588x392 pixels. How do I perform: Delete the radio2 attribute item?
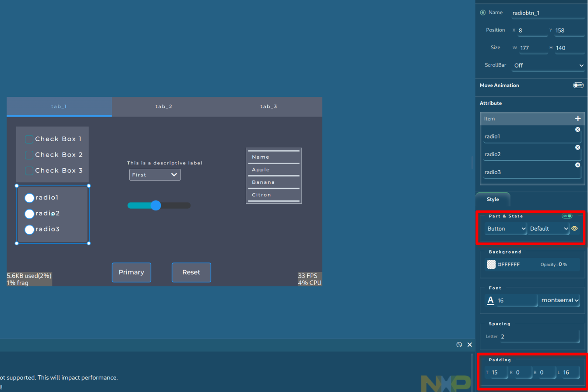(577, 147)
